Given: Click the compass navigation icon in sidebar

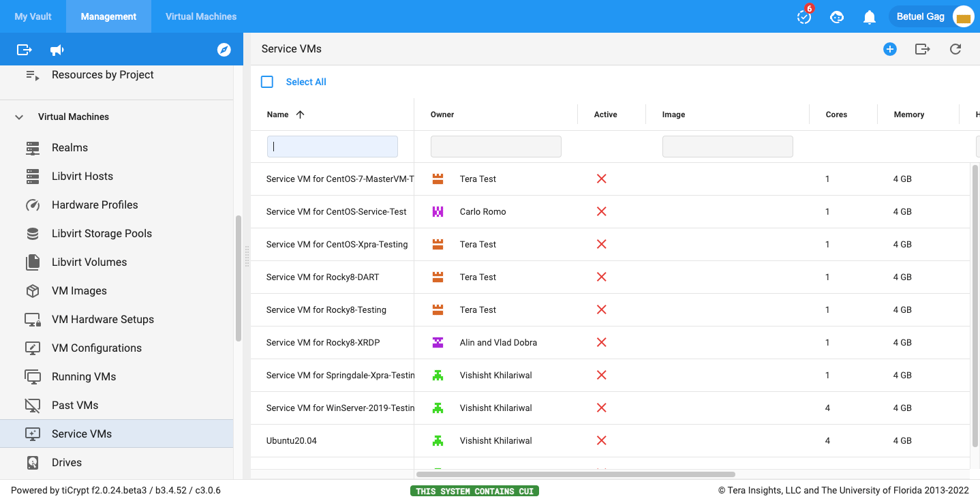Looking at the screenshot, I should pyautogui.click(x=224, y=50).
